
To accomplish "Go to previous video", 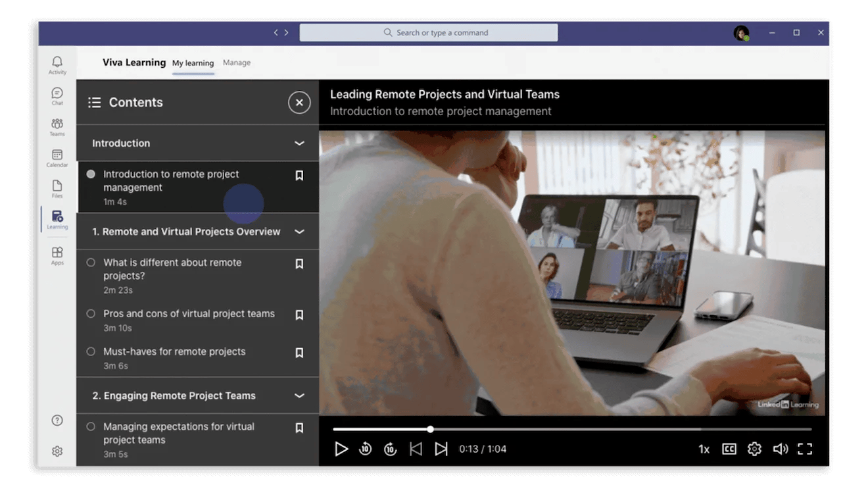I will coord(416,449).
